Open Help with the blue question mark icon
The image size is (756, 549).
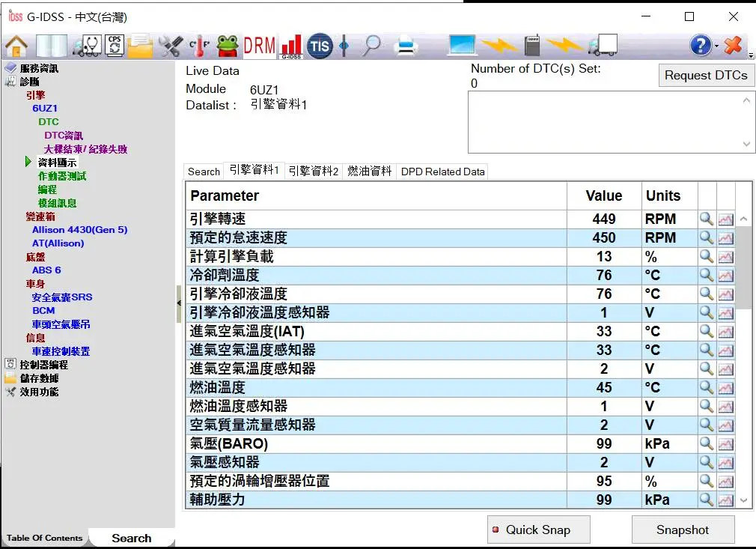(x=701, y=46)
